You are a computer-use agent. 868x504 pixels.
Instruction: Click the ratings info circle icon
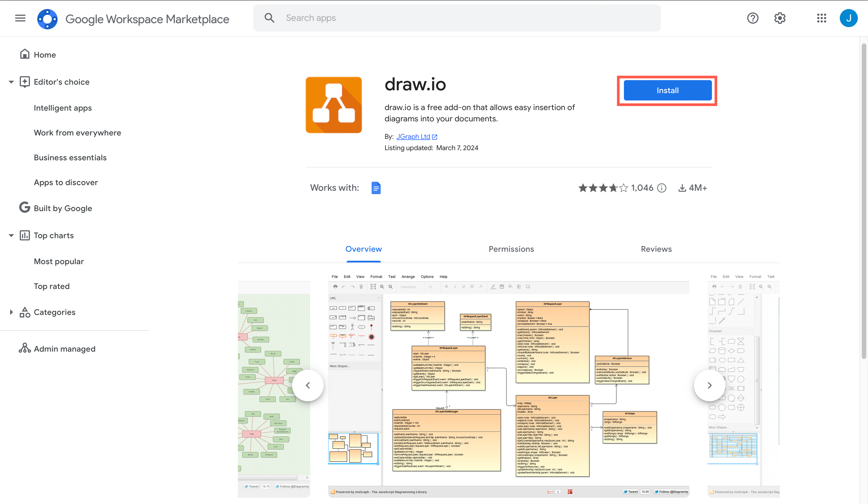tap(662, 188)
